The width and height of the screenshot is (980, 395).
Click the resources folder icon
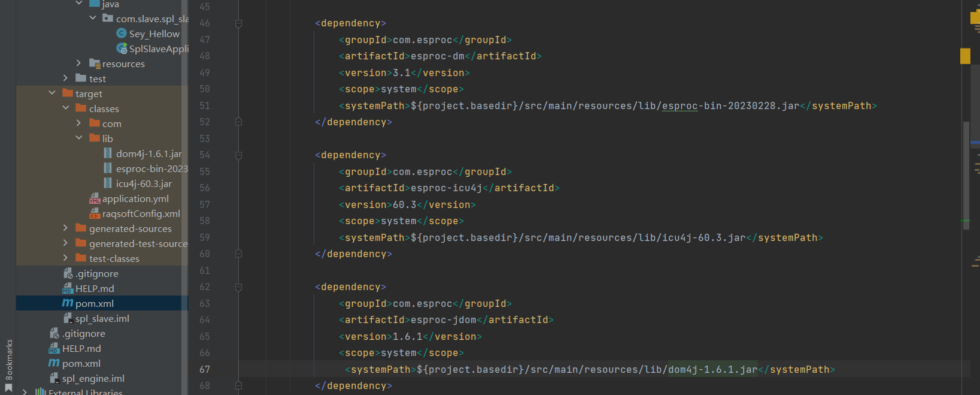(x=95, y=64)
